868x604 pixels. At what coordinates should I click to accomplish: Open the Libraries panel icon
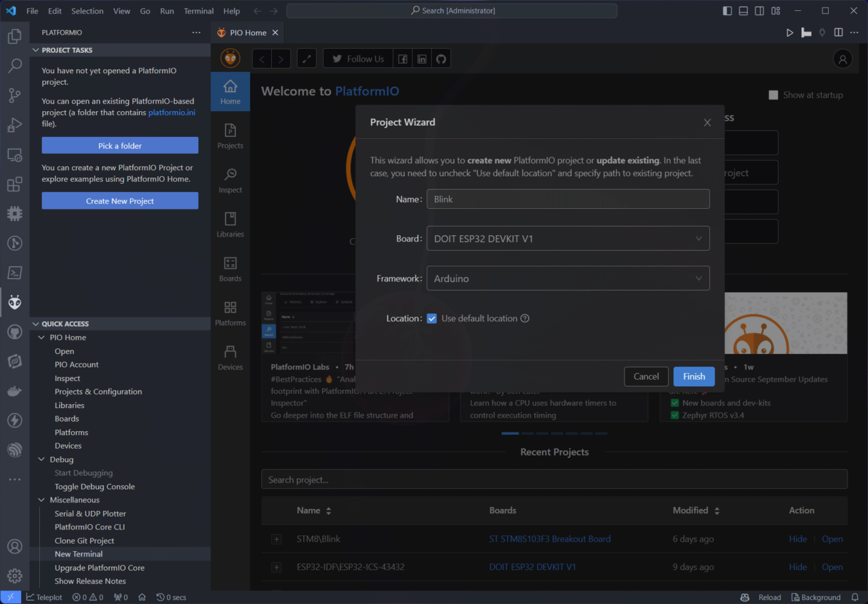pyautogui.click(x=230, y=224)
